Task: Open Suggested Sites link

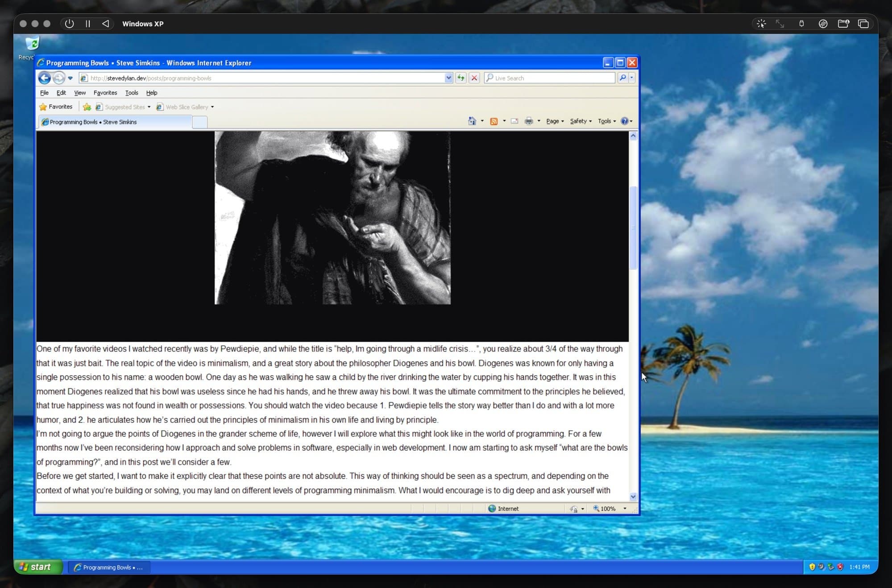Action: 124,107
